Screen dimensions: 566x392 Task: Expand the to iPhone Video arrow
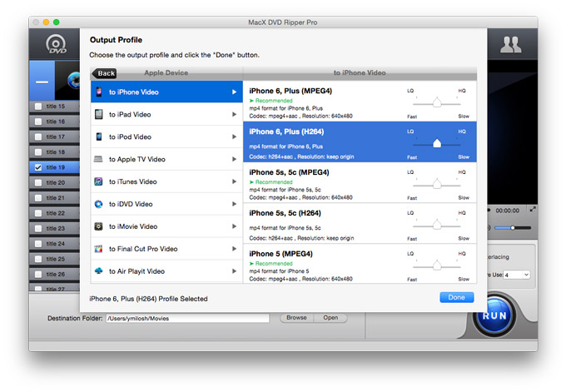click(234, 92)
